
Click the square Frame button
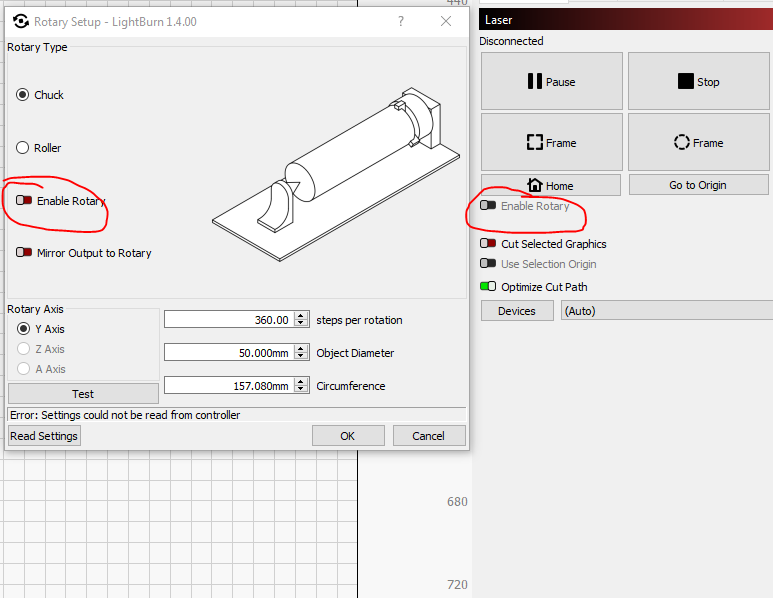tap(552, 142)
